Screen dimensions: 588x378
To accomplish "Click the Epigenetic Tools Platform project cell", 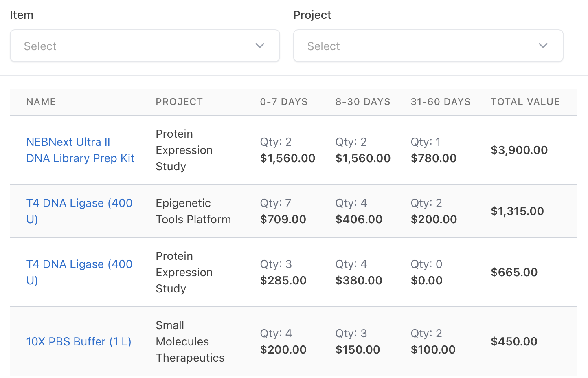I will pos(193,211).
